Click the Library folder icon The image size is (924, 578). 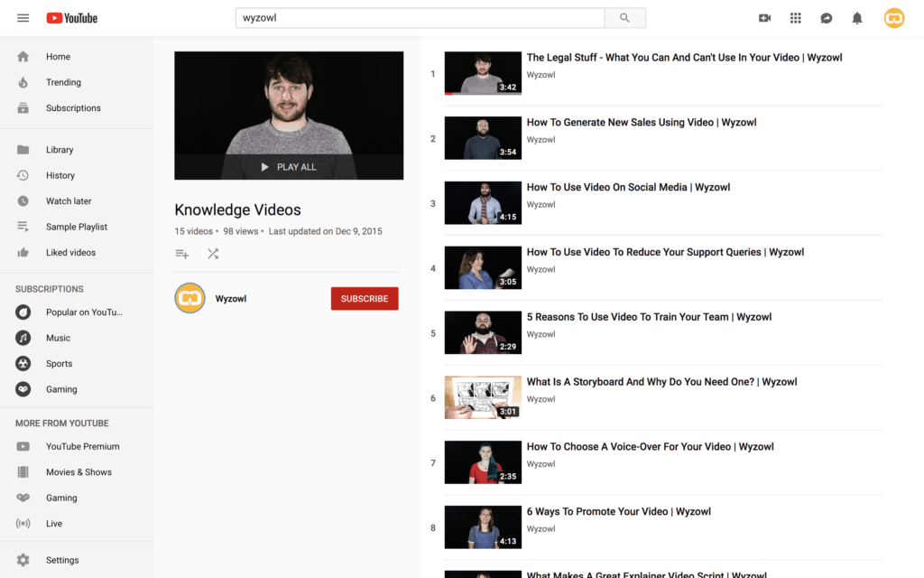(x=23, y=150)
